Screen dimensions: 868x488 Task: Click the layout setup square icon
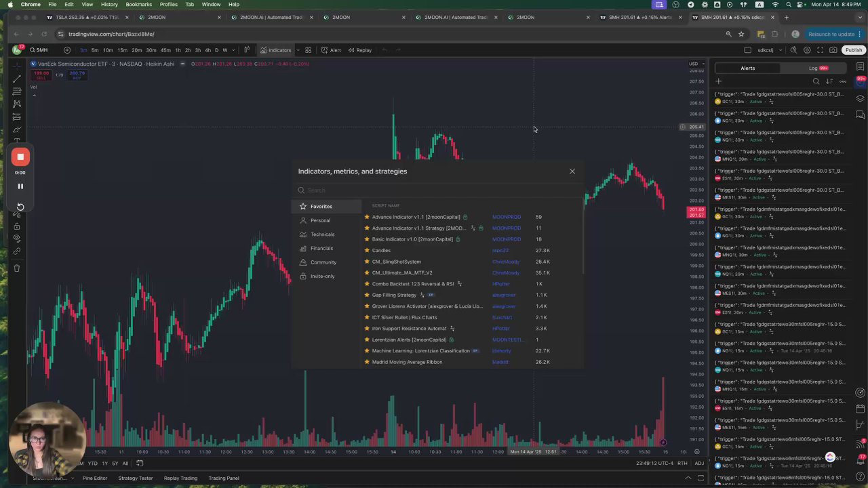(747, 50)
